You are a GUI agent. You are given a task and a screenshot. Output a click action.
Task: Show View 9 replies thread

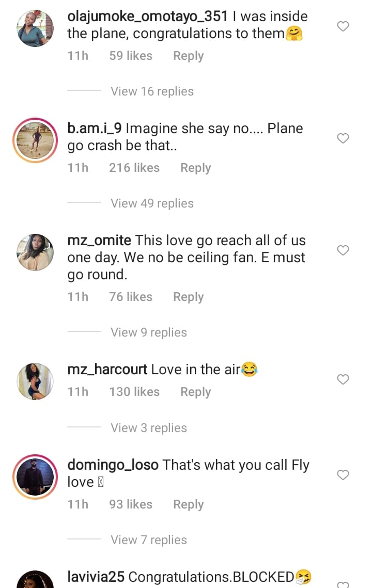click(x=148, y=332)
